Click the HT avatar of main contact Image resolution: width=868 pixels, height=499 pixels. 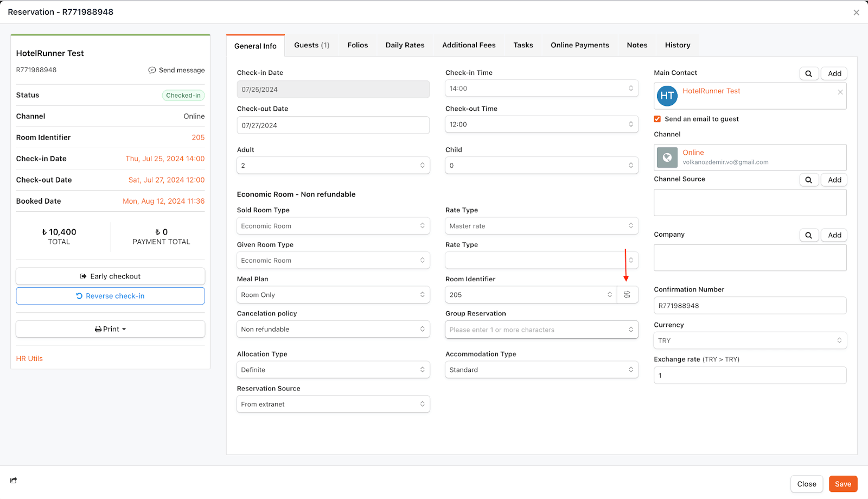click(x=667, y=96)
